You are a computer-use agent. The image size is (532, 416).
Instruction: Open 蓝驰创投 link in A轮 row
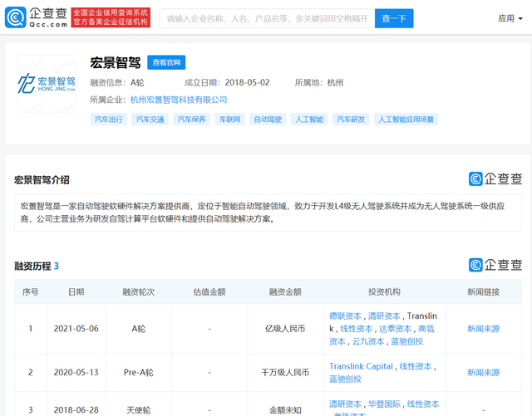point(407,341)
